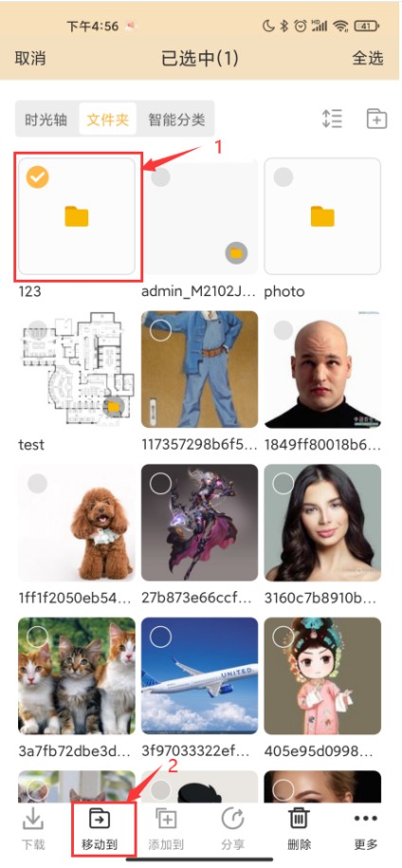
Task: Select the 文件夹 tab
Action: point(108,120)
